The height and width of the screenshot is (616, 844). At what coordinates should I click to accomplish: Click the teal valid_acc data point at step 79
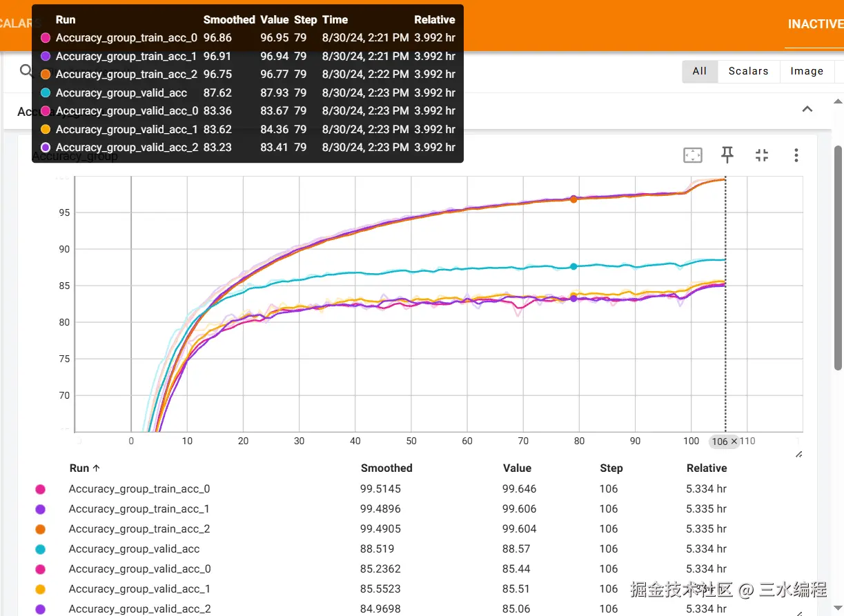(x=573, y=266)
